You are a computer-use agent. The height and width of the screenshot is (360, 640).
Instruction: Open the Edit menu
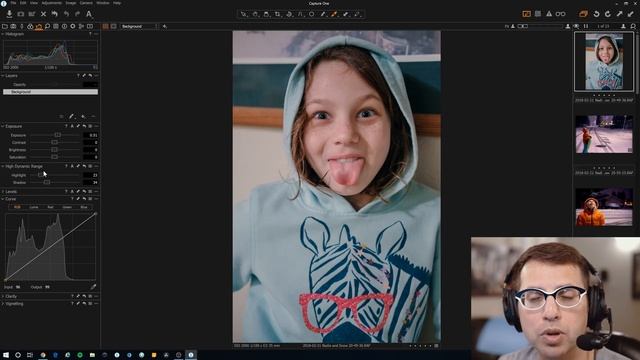click(x=23, y=3)
